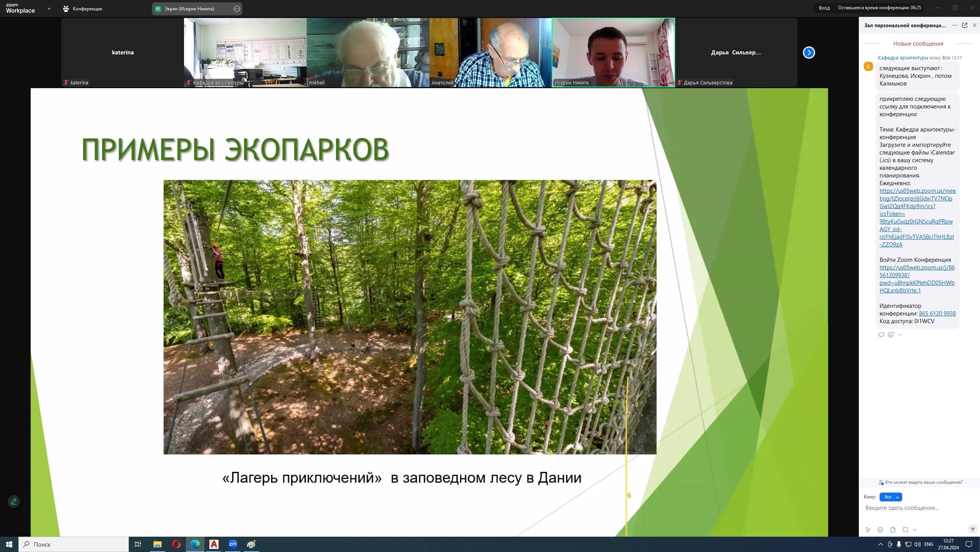Select the Искрин Никита video tile
Image resolution: width=980 pixels, height=552 pixels.
point(613,53)
